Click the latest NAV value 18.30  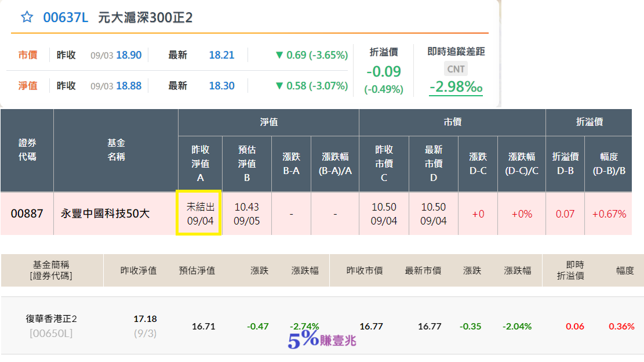(x=221, y=86)
